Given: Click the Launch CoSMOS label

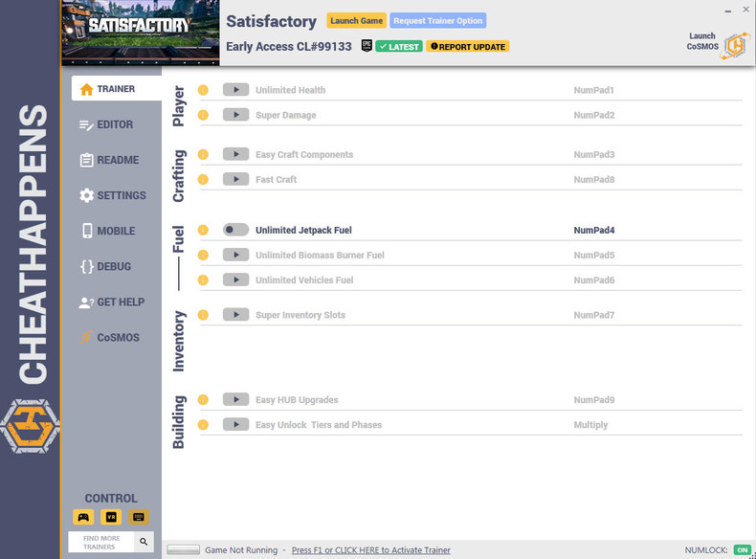Looking at the screenshot, I should point(702,41).
